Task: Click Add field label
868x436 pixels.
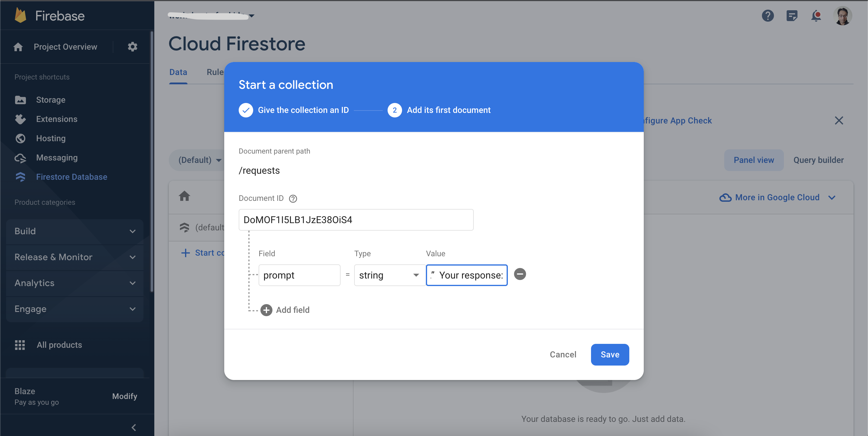Action: (292, 310)
